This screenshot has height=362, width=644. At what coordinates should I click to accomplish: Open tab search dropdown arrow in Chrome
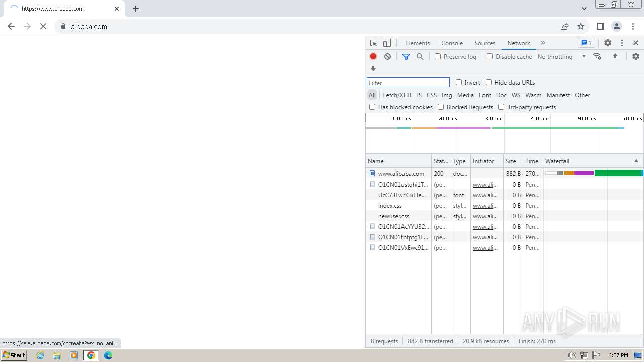(x=584, y=9)
